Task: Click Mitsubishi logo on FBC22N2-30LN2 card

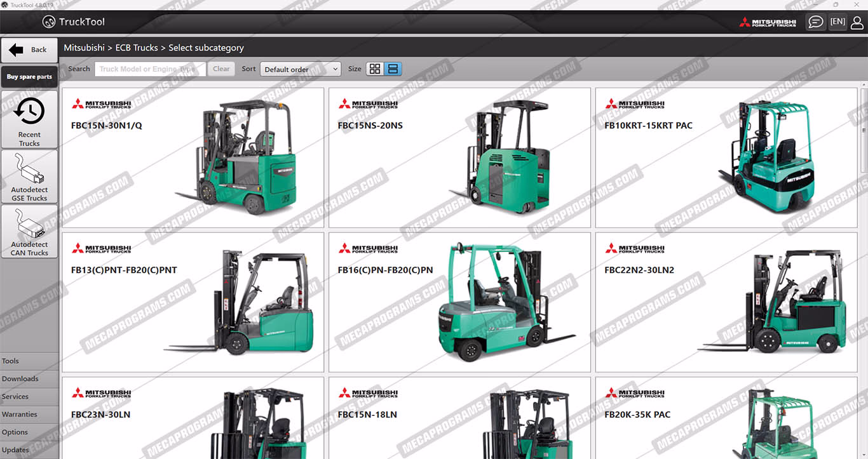Action: pyautogui.click(x=635, y=248)
